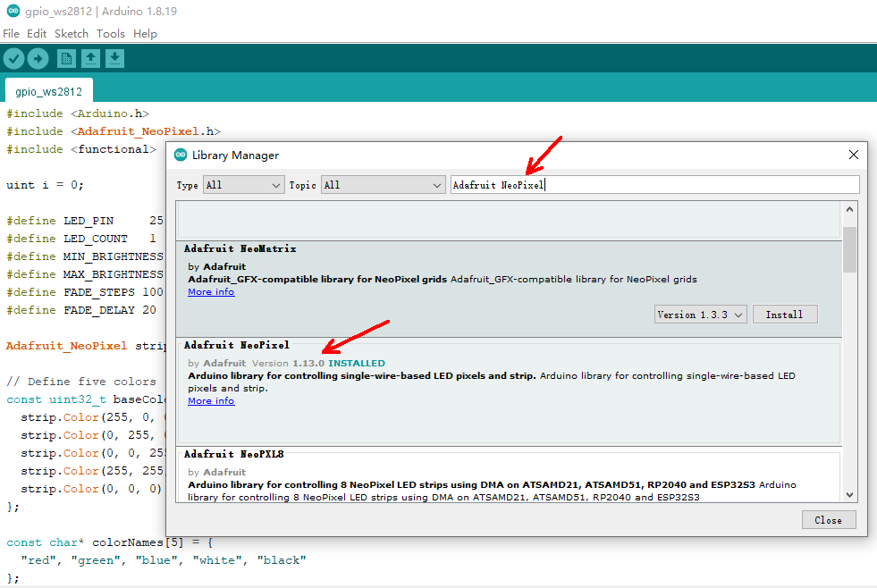The width and height of the screenshot is (877, 588).
Task: Open the Edit menu
Action: 37,34
